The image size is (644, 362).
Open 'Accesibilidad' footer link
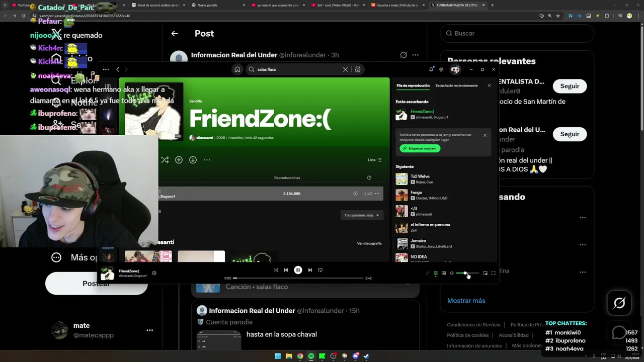click(x=514, y=335)
